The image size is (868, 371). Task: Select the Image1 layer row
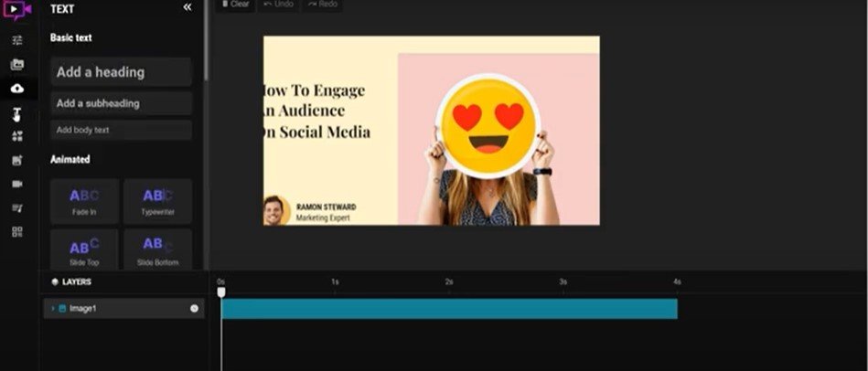point(124,309)
